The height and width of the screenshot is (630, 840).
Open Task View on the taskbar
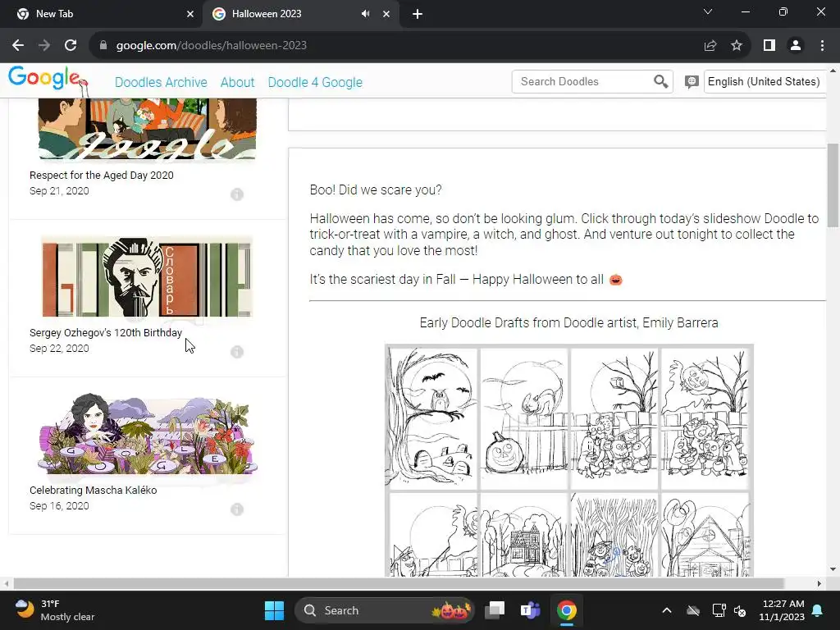495,610
